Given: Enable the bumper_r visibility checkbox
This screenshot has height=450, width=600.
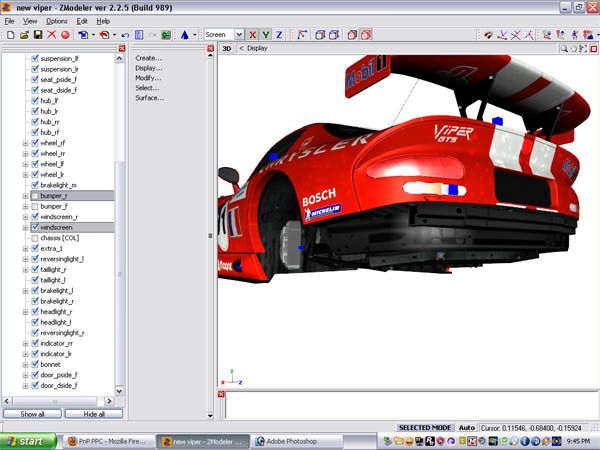Looking at the screenshot, I should (34, 197).
